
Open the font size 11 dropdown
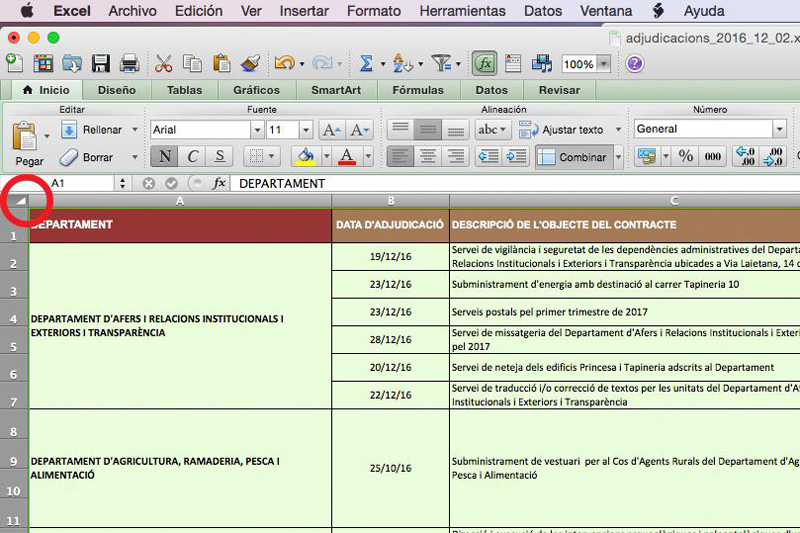[x=306, y=130]
